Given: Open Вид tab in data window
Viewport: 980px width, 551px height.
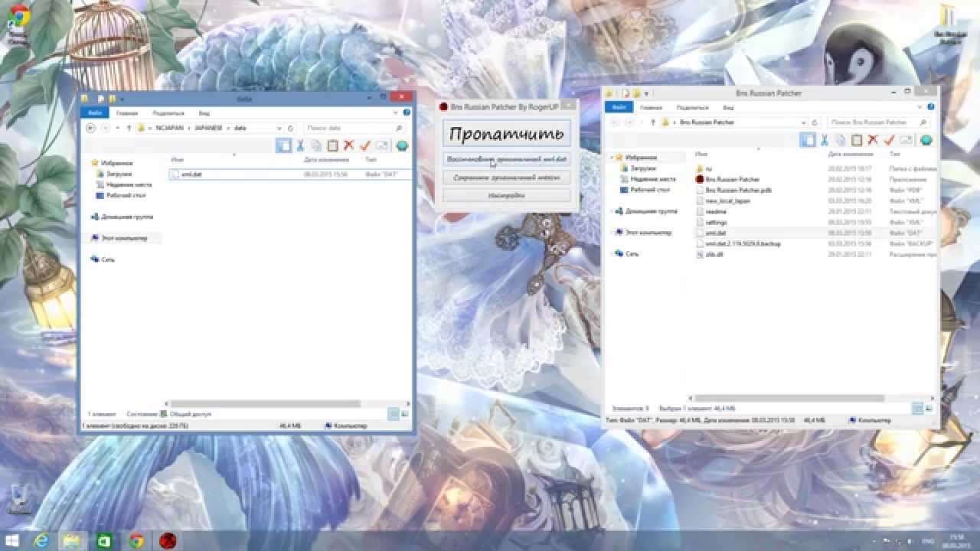Looking at the screenshot, I should click(x=204, y=112).
